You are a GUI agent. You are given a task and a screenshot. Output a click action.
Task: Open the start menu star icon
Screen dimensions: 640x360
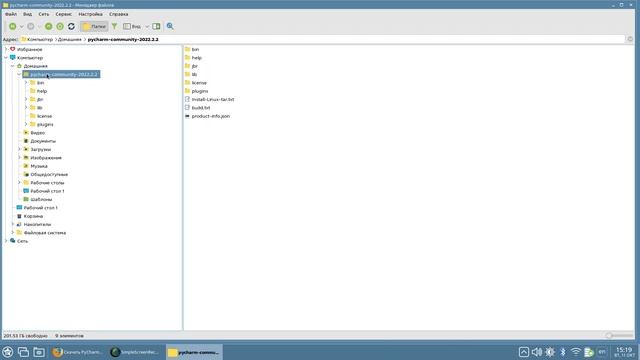(x=7, y=352)
